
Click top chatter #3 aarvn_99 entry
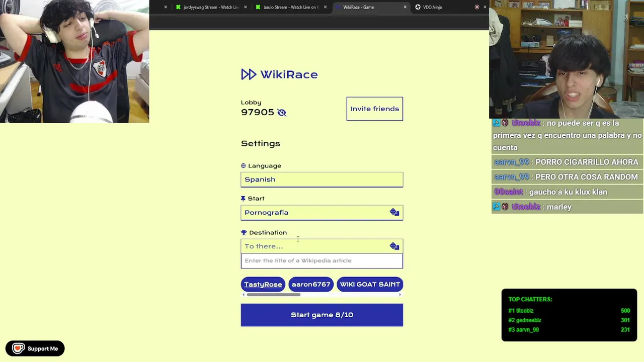click(x=569, y=330)
